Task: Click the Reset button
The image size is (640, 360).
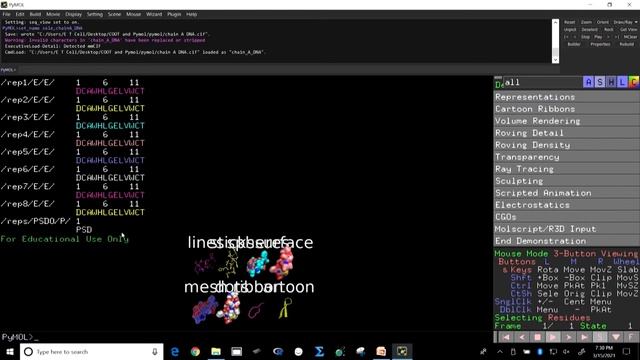Action: 570,22
